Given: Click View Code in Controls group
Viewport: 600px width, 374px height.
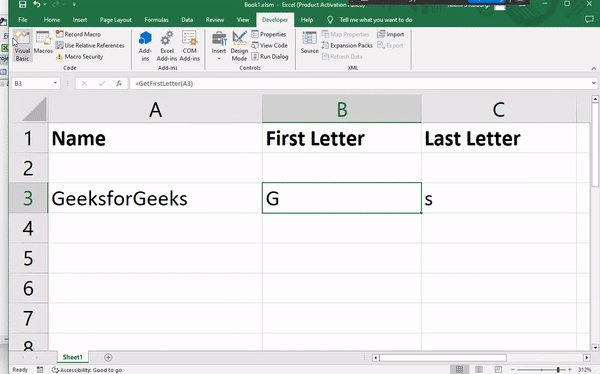Looking at the screenshot, I should point(269,45).
